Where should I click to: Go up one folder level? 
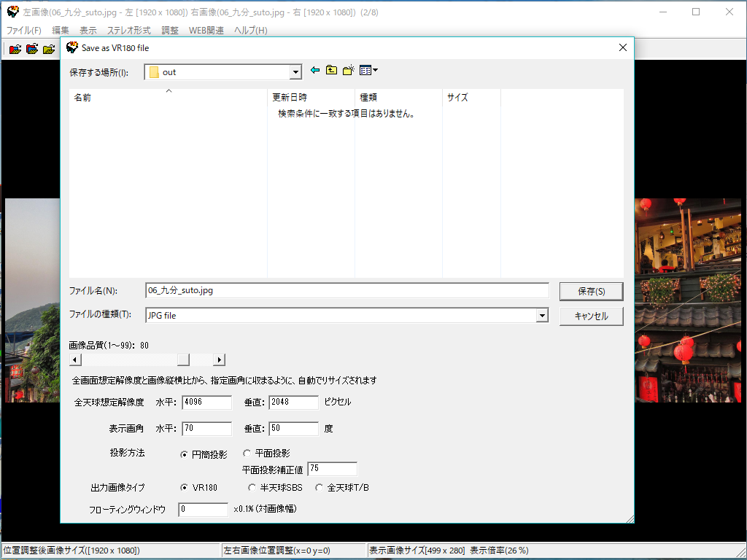(332, 71)
